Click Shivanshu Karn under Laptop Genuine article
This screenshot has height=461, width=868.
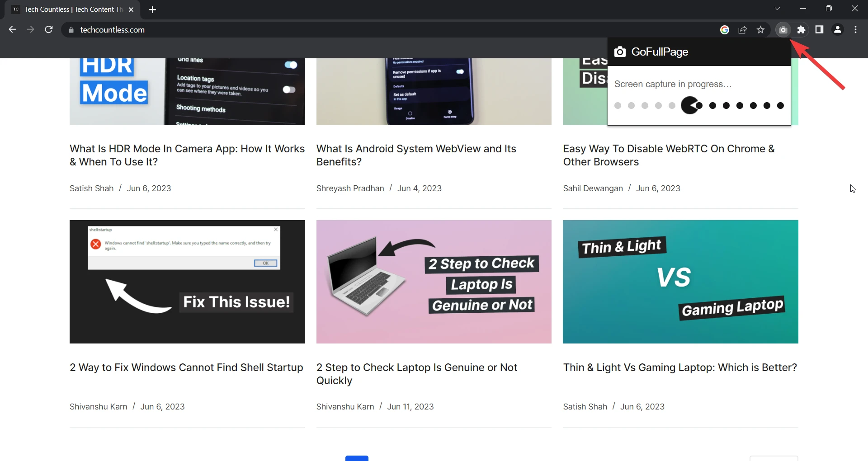coord(345,407)
